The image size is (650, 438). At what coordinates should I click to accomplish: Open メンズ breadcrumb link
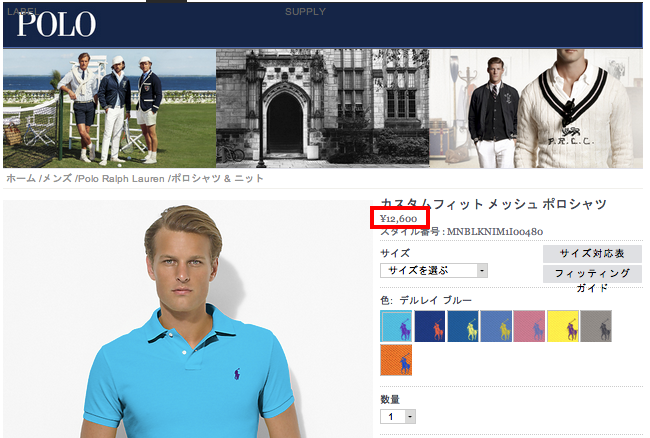tap(57, 179)
